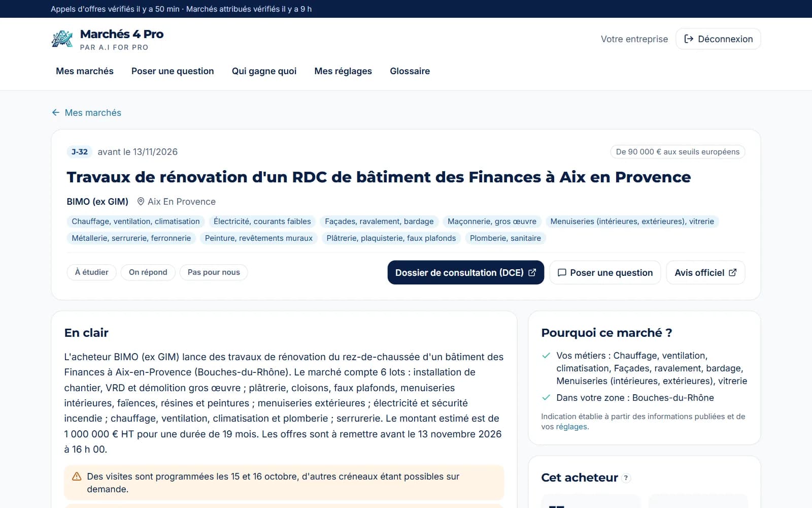Click the Plâtrerie, plaquisterie, faux plafonds tag
Viewport: 812px width, 508px height.
pos(391,238)
